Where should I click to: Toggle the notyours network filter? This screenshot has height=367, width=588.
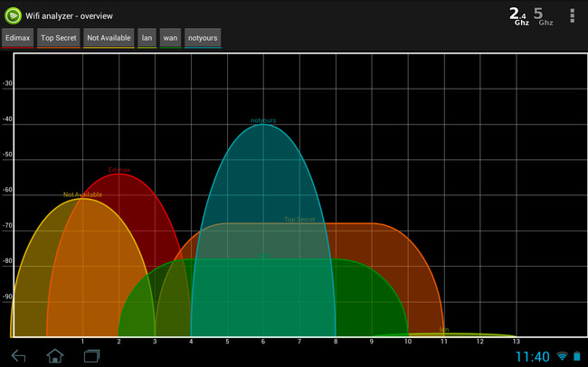point(203,38)
